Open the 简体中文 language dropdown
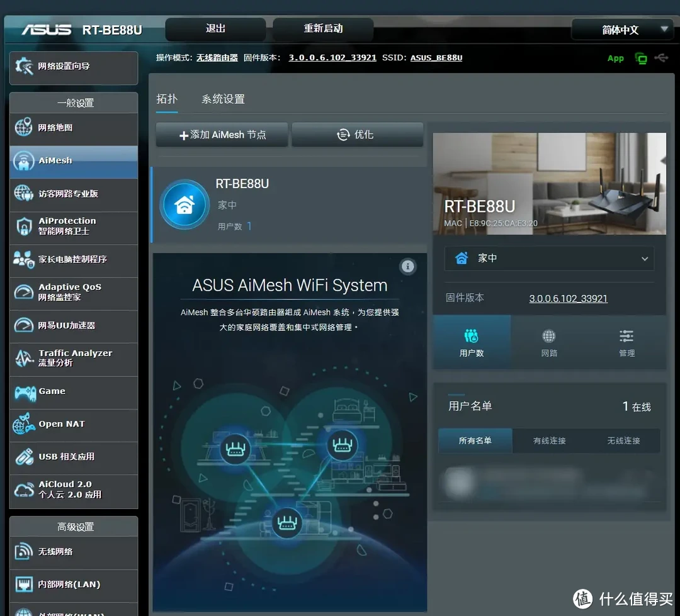Screen dimensions: 680x616 point(623,30)
